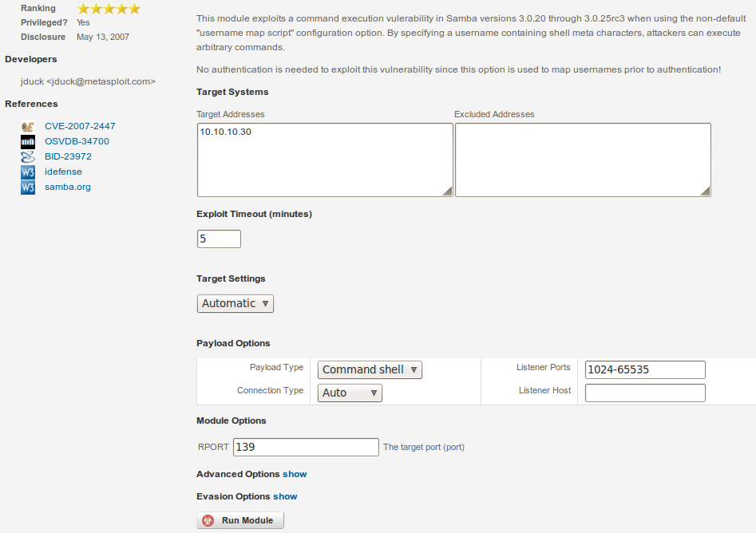This screenshot has height=533, width=756.
Task: Select the RPORT target port field
Action: click(306, 447)
